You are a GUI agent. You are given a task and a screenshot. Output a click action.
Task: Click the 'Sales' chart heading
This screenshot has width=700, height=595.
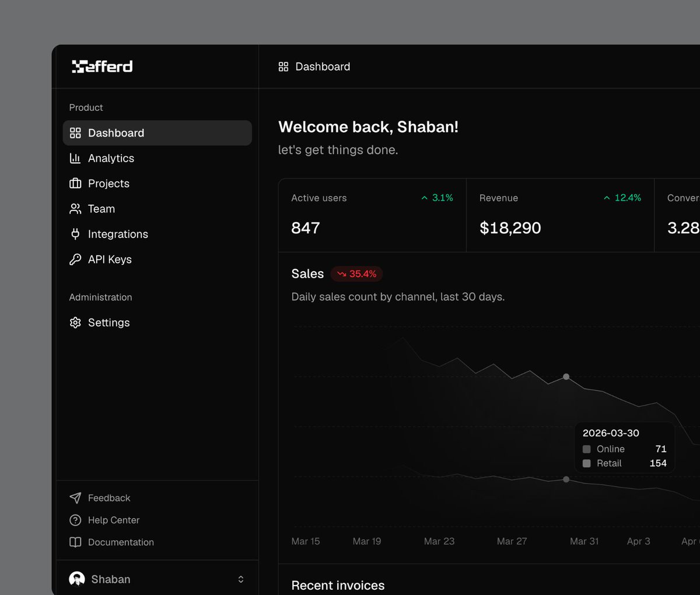(307, 274)
